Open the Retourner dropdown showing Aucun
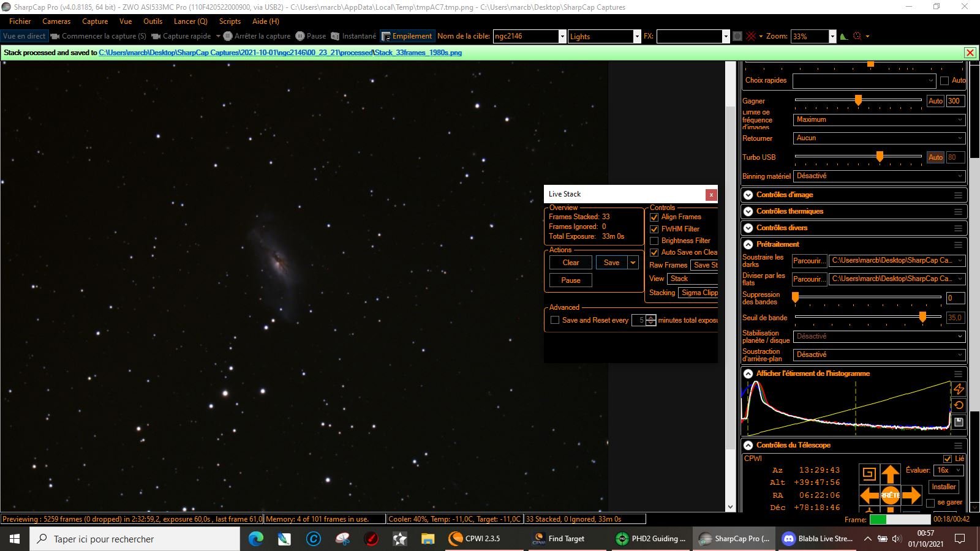This screenshot has width=980, height=551. [880, 138]
